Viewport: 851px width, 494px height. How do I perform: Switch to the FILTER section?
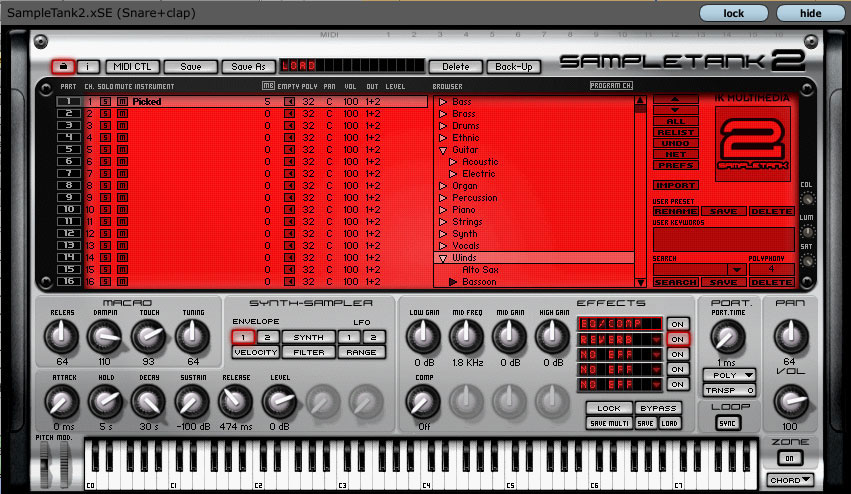click(x=308, y=352)
